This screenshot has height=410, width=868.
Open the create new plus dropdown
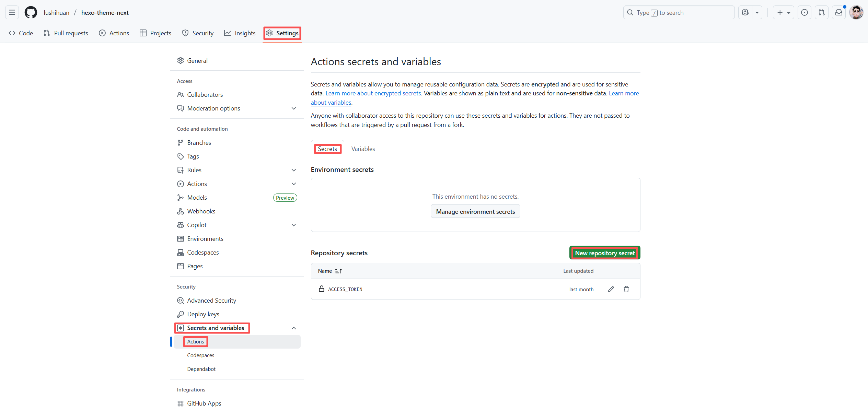(x=783, y=13)
